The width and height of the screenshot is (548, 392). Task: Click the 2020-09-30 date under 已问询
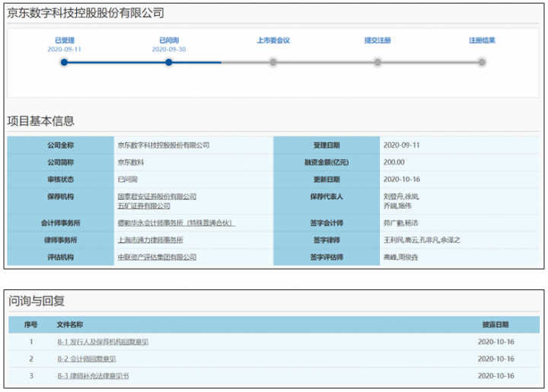169,49
